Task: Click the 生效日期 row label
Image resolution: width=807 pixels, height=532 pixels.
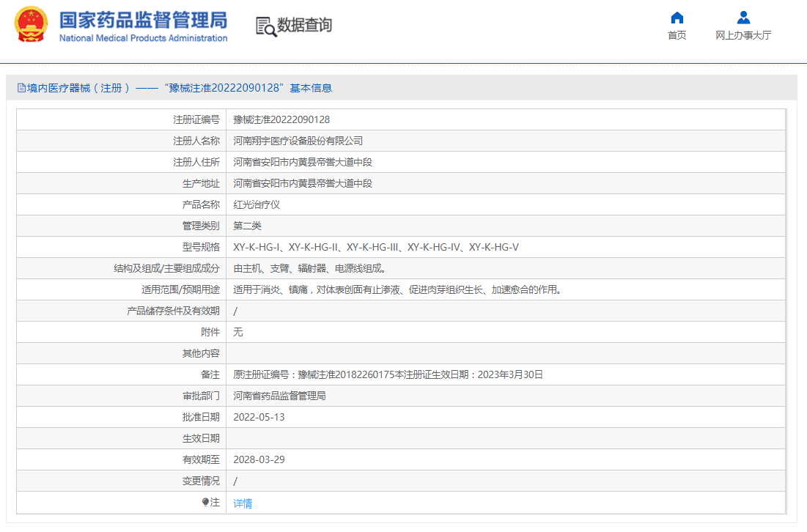Action: [x=201, y=438]
